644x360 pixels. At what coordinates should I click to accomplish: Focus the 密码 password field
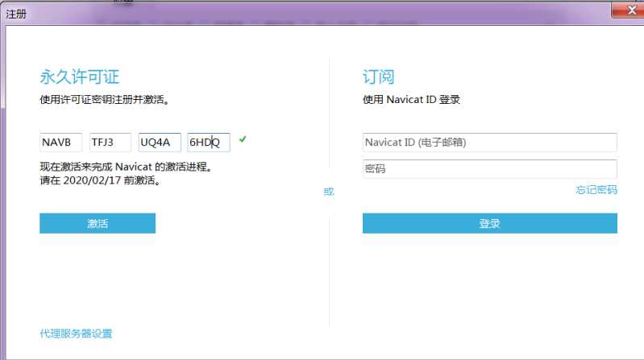(489, 168)
